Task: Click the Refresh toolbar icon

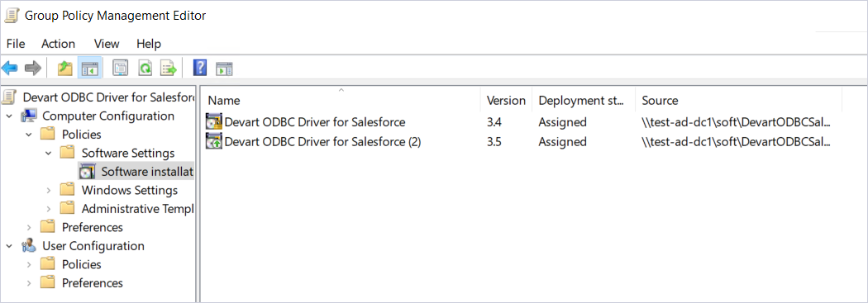Action: (145, 69)
